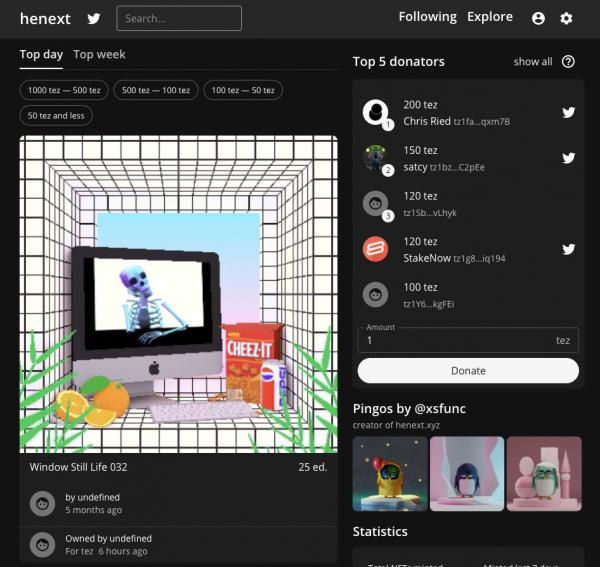Switch to the Top week tab
Image resolution: width=600 pixels, height=567 pixels.
pyautogui.click(x=99, y=54)
